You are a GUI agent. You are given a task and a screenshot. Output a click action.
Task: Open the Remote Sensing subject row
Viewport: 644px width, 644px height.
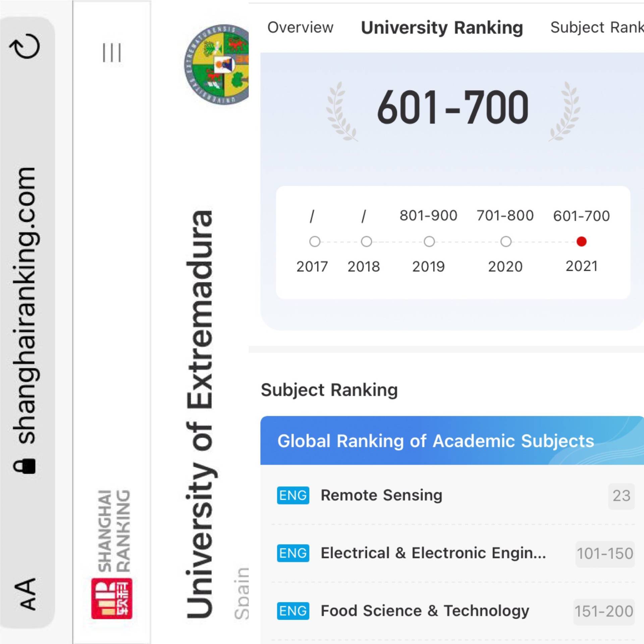pyautogui.click(x=455, y=495)
